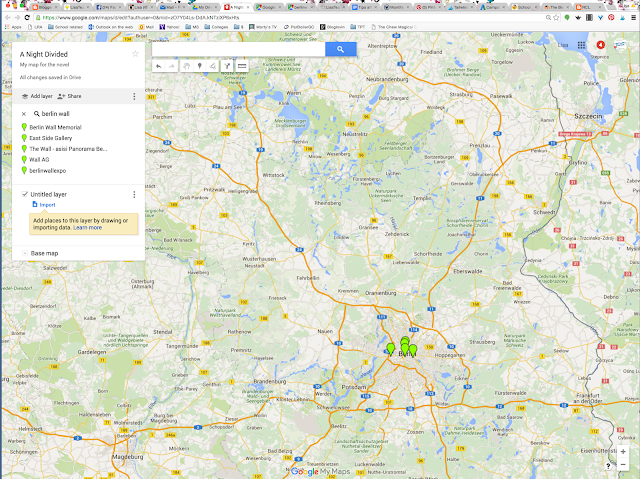The width and height of the screenshot is (640, 479).
Task: Open the map help question mark
Action: tap(608, 466)
